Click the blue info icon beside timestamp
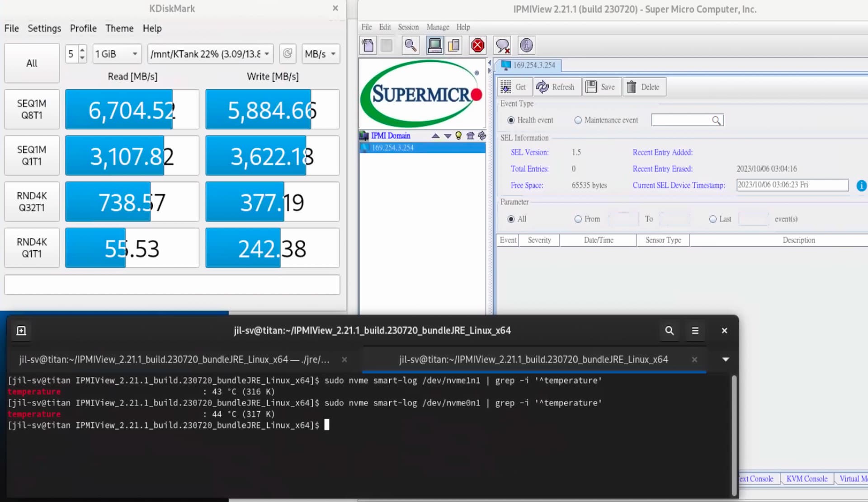868x502 pixels. [861, 185]
